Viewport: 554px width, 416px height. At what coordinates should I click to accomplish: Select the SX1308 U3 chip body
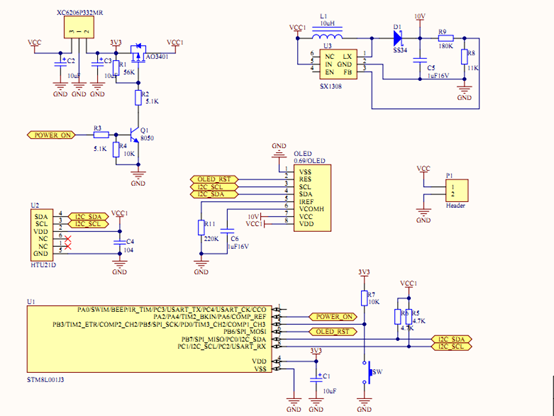[338, 64]
